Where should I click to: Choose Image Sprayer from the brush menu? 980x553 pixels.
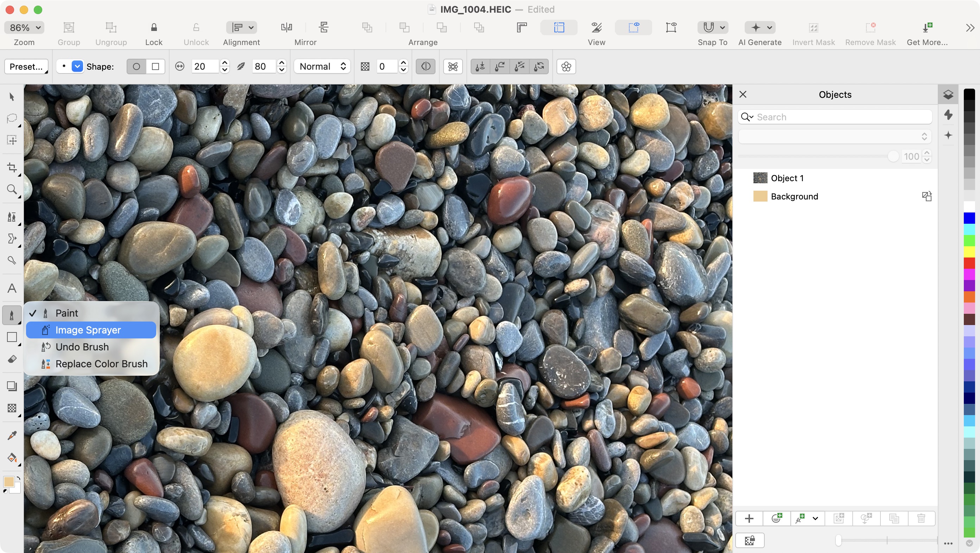88,330
